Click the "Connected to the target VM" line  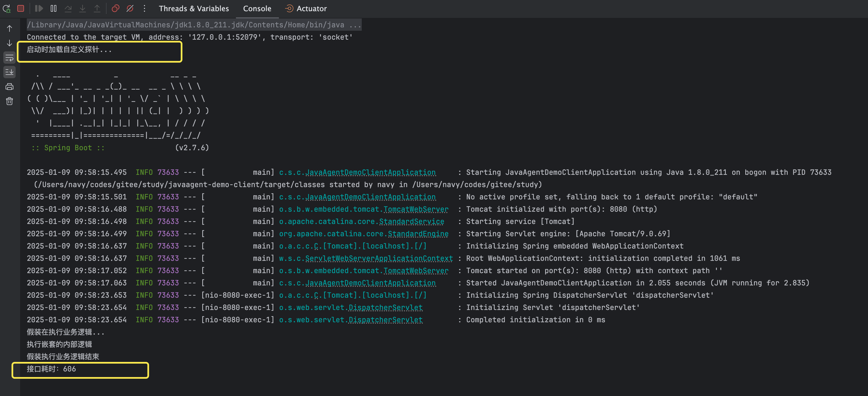(190, 37)
